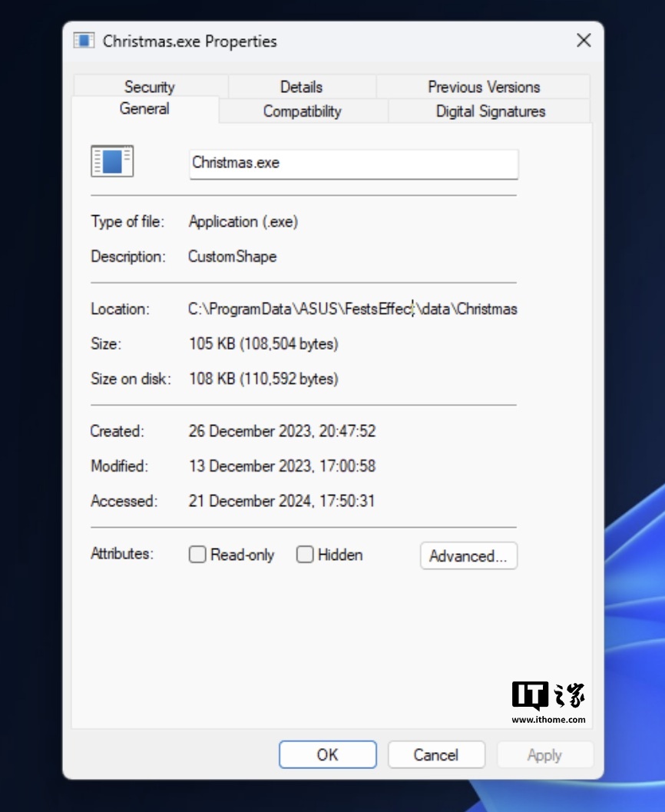Click the CustomShape description value
Viewport: 665px width, 812px height.
[x=233, y=257]
